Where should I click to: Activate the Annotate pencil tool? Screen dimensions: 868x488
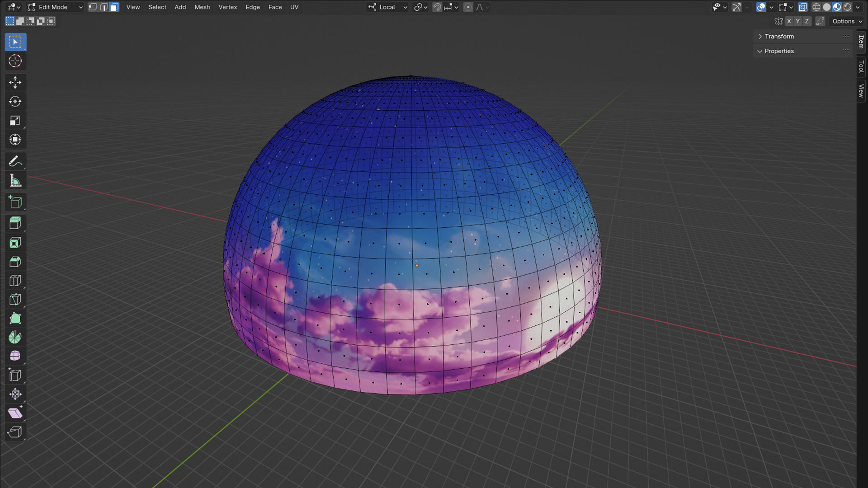click(x=15, y=161)
